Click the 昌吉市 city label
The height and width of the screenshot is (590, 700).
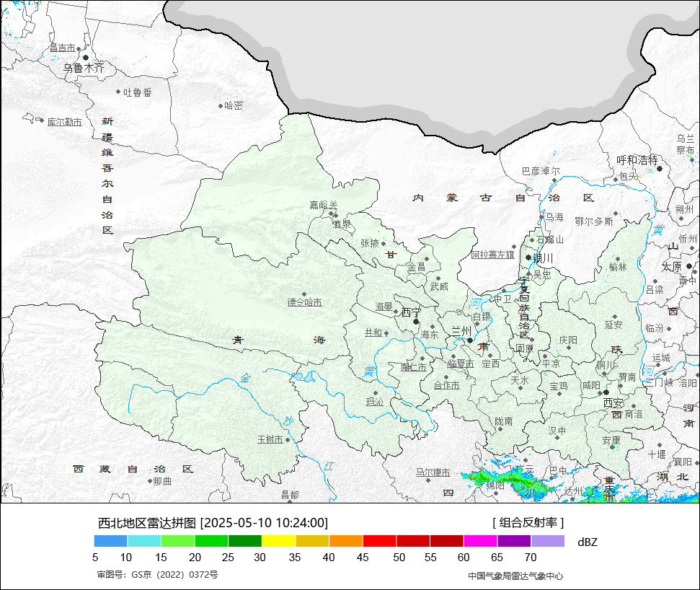62,48
